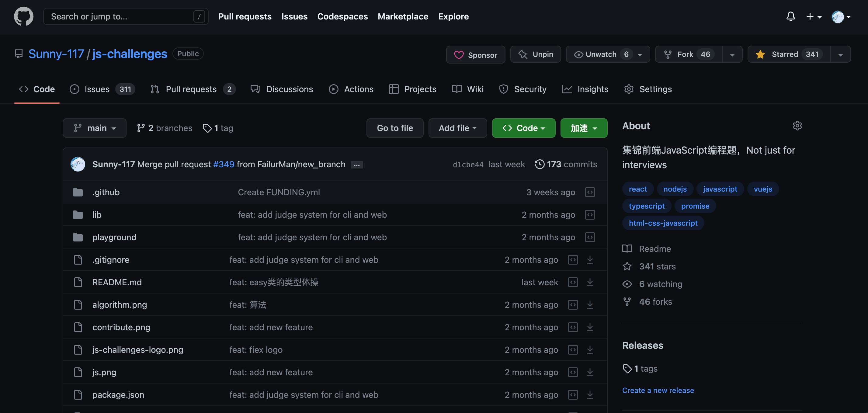Open the Fork options dropdown arrow

pos(732,54)
